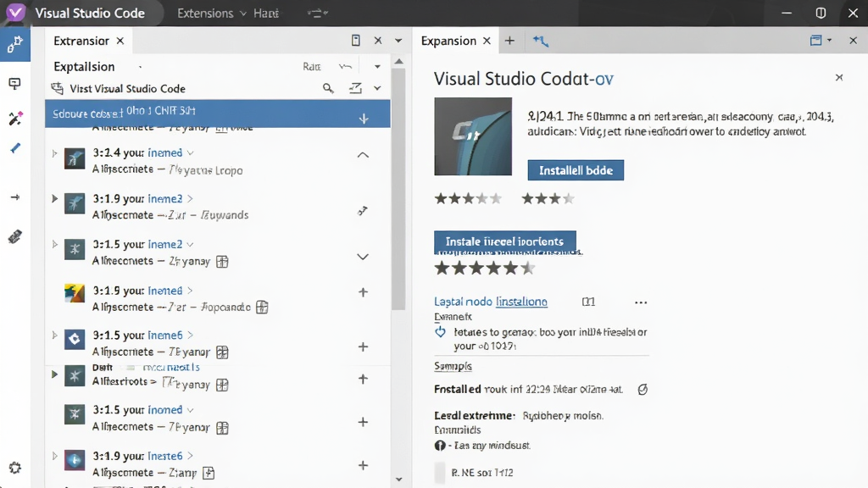
Task: Click the three-dot more menu near Laptal nodo
Action: click(x=641, y=302)
